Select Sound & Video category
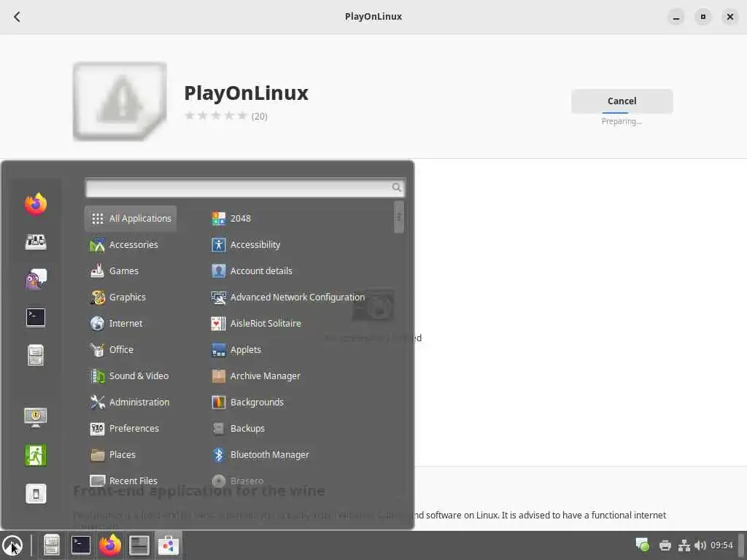 pos(129,376)
